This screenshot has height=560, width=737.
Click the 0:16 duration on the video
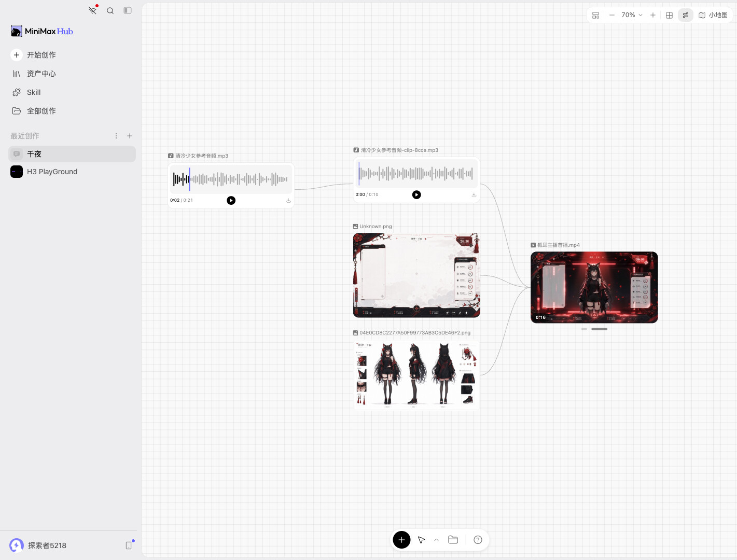coord(540,317)
